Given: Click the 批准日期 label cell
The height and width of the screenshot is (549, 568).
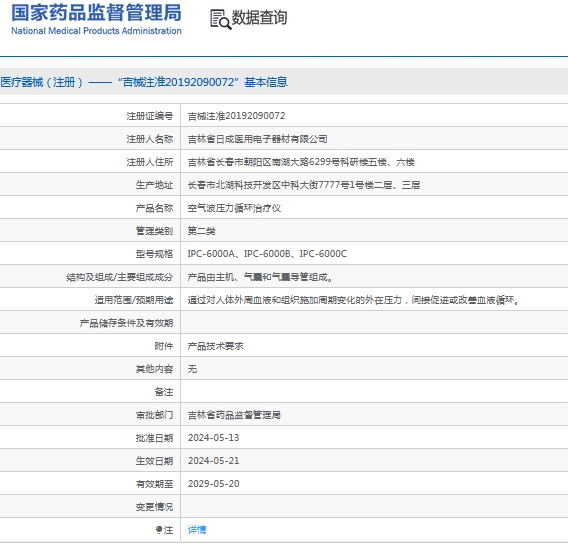Looking at the screenshot, I should pyautogui.click(x=154, y=438).
